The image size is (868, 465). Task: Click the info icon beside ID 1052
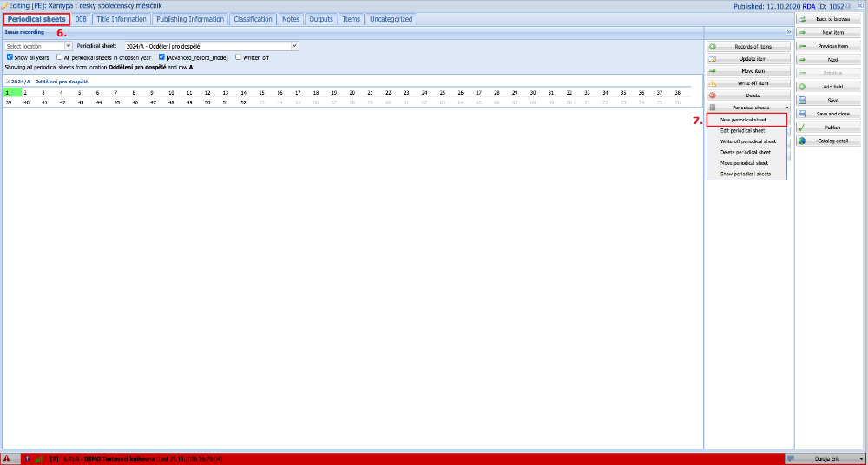847,5
